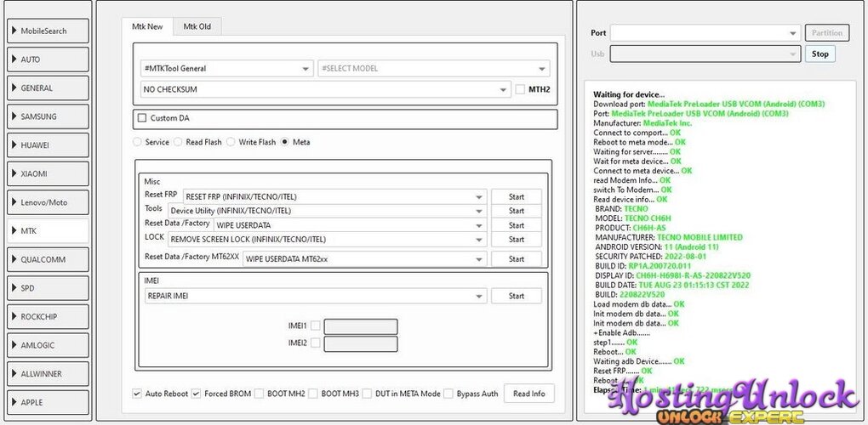Screen dimensions: 868x425
Task: Enable the BOOT MH2 checkbox
Action: (259, 394)
